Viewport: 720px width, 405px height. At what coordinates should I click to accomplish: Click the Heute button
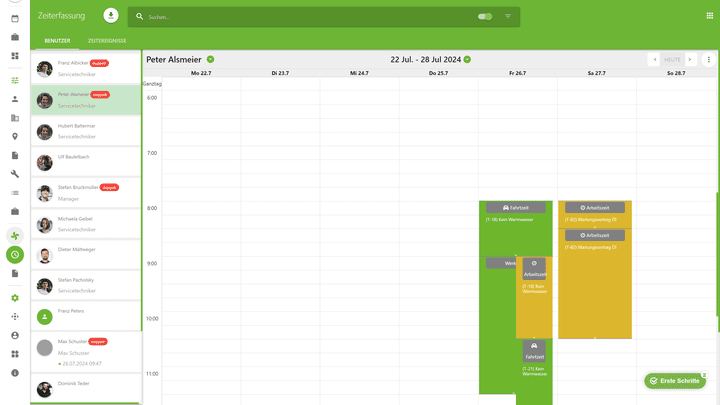(x=672, y=60)
